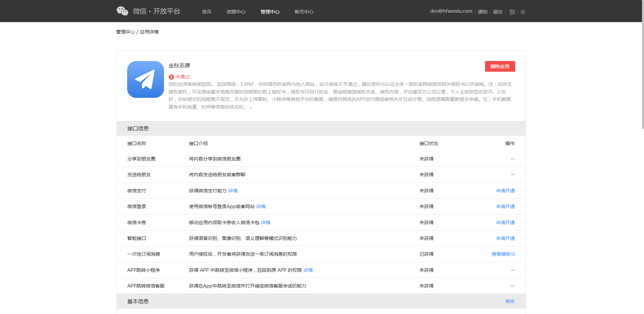Click 申请开通 for 微信登录
The width and height of the screenshot is (644, 314).
pos(505,206)
